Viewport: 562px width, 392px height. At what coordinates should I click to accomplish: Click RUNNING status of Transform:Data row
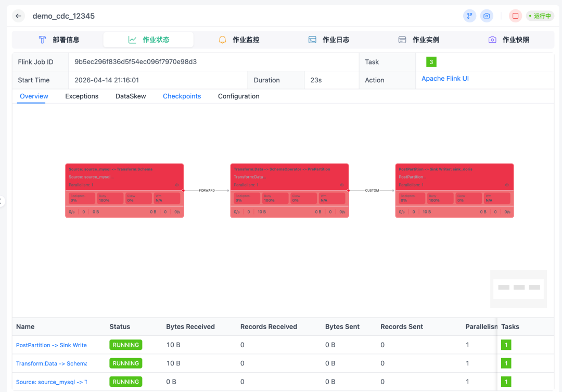click(126, 363)
